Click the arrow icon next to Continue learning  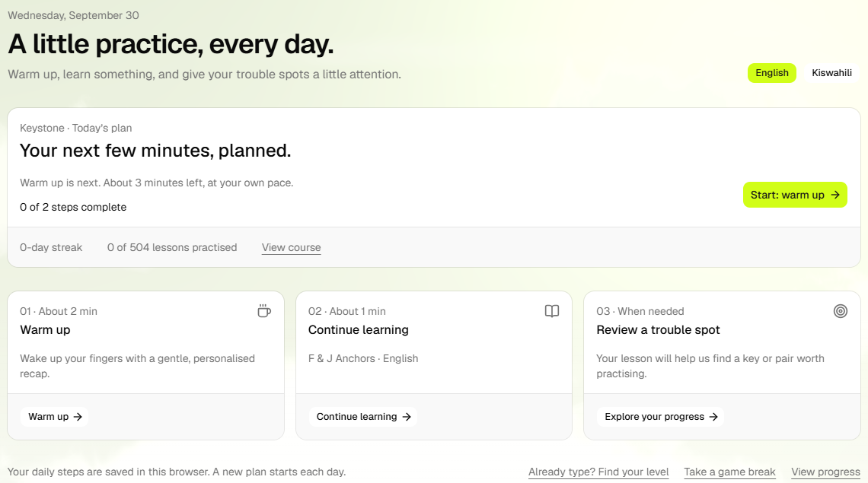click(407, 417)
